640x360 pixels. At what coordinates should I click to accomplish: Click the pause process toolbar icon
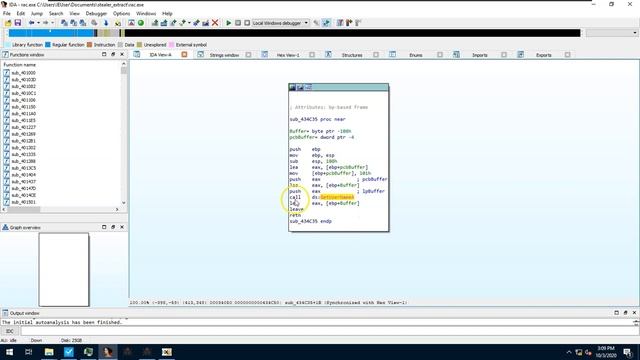[x=238, y=23]
